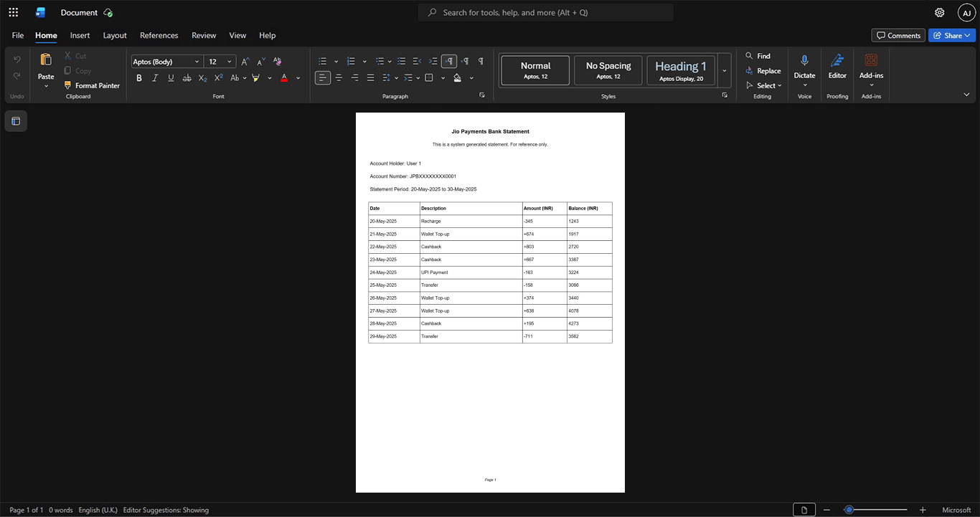Open the font name dropdown
980x517 pixels.
[197, 62]
